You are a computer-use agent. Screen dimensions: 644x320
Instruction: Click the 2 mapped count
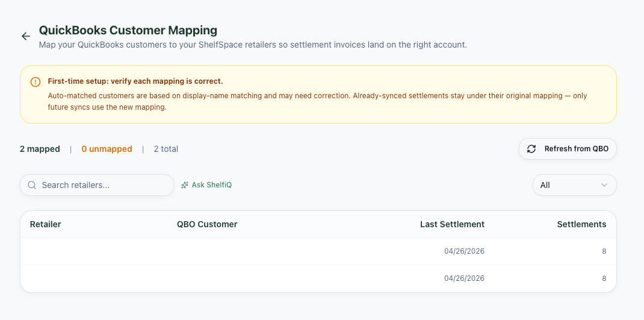click(x=40, y=149)
